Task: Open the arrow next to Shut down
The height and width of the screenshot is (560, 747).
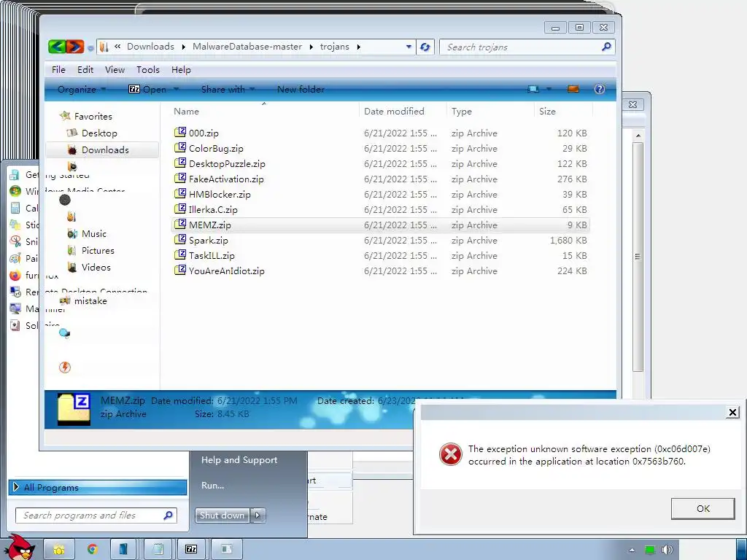Action: [x=258, y=516]
